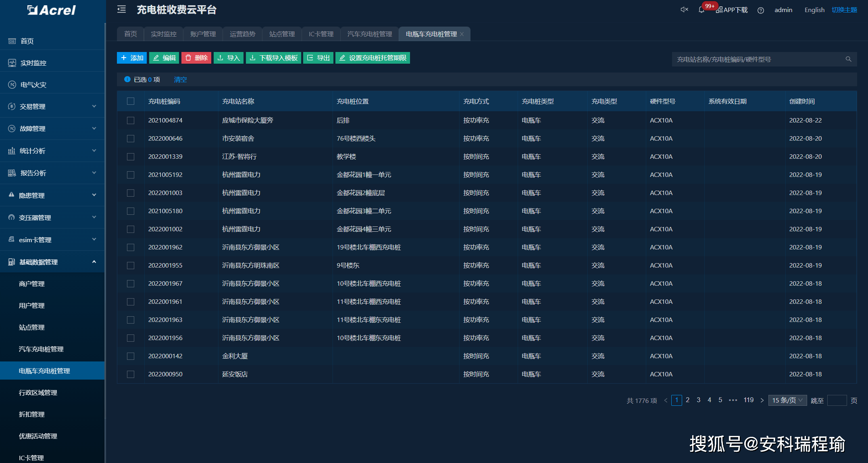
Task: Check the row for 2022000950
Action: coord(131,374)
